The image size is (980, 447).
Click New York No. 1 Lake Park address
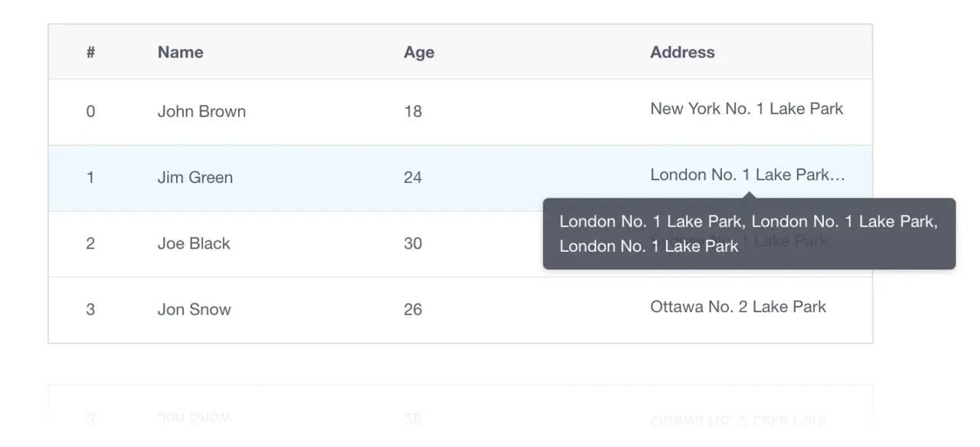coord(746,109)
